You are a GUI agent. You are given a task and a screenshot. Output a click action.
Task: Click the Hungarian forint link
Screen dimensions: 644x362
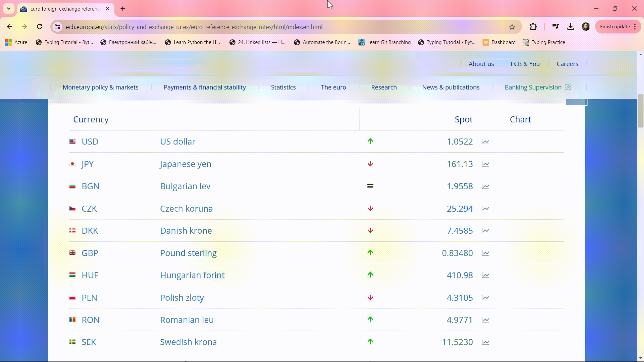click(x=192, y=275)
